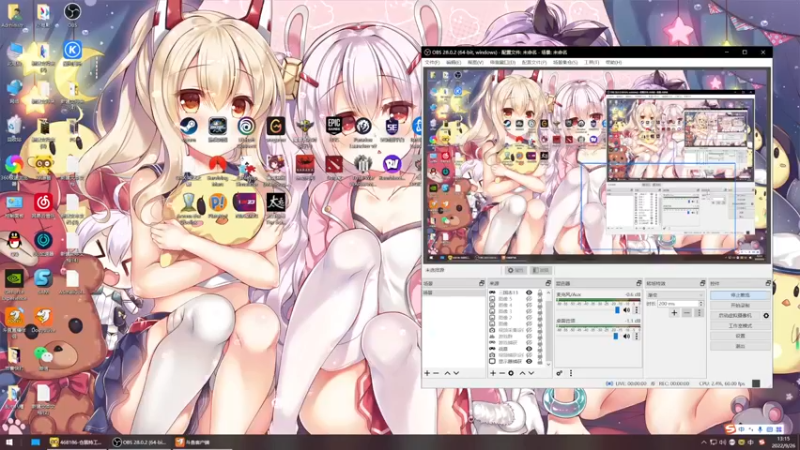The image size is (800, 450).
Task: Toggle visibility of 图像 5 source
Action: pos(529,299)
